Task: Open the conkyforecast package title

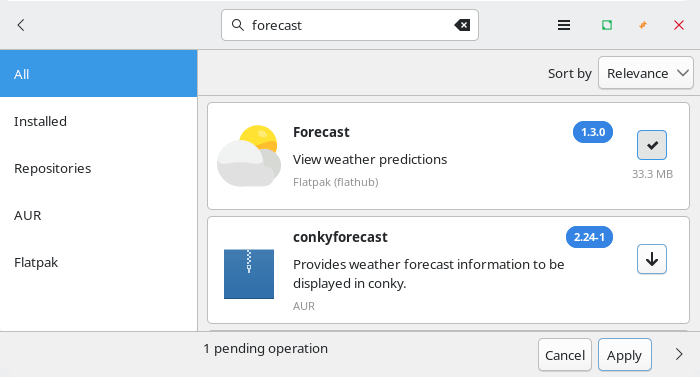Action: 340,237
